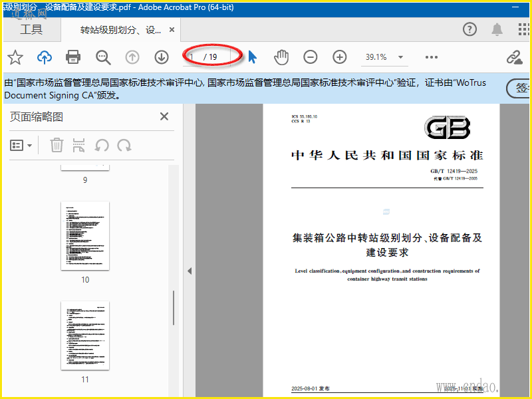This screenshot has width=532, height=399.
Task: Zoom out with minus button
Action: pos(310,57)
